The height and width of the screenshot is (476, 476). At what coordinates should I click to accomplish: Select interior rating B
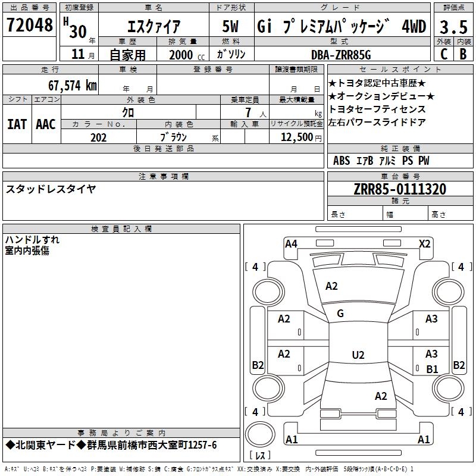coord(463,54)
